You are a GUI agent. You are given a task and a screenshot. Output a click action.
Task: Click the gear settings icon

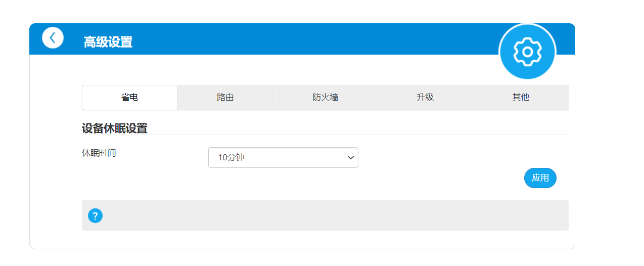coord(527,52)
